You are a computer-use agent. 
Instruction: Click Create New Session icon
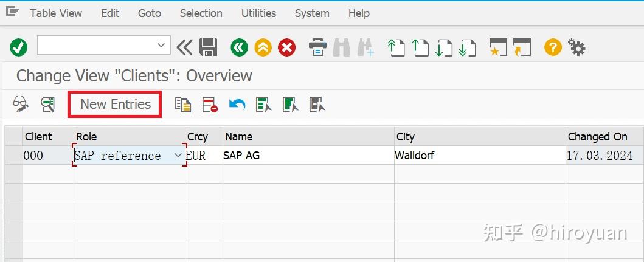point(498,47)
